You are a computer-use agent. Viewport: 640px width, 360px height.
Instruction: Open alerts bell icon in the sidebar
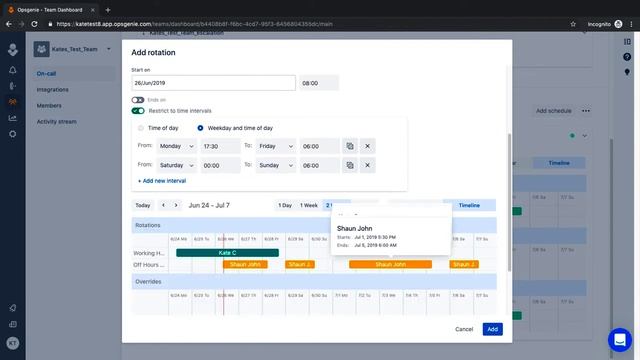13,70
